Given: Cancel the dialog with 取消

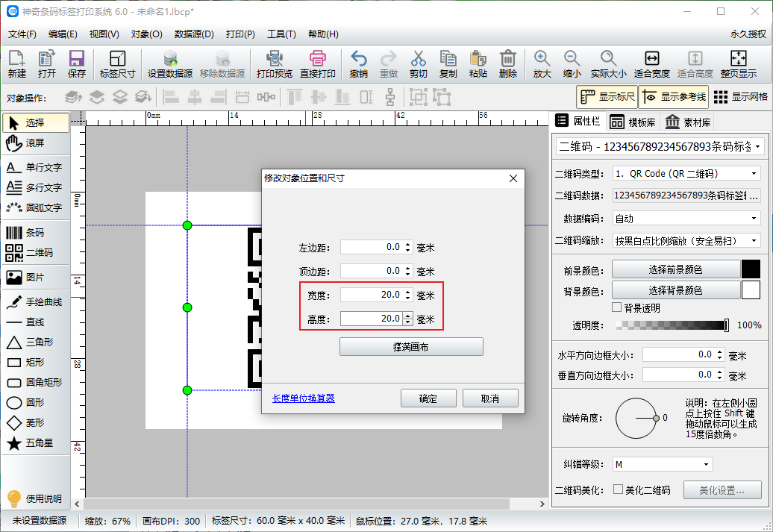Looking at the screenshot, I should click(x=490, y=398).
